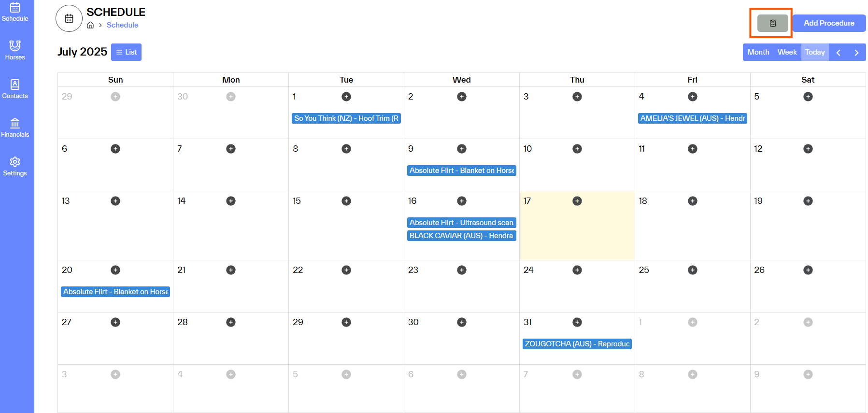
Task: Switch calendar to List view
Action: [126, 52]
